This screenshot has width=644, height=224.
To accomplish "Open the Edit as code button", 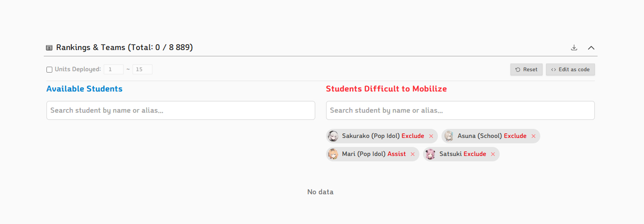I will tap(570, 69).
